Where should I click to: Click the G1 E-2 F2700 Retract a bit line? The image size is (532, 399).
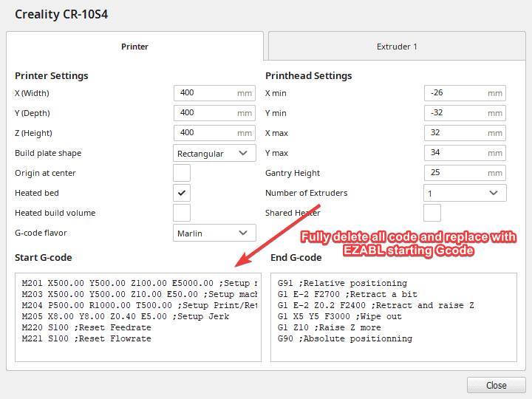(347, 295)
